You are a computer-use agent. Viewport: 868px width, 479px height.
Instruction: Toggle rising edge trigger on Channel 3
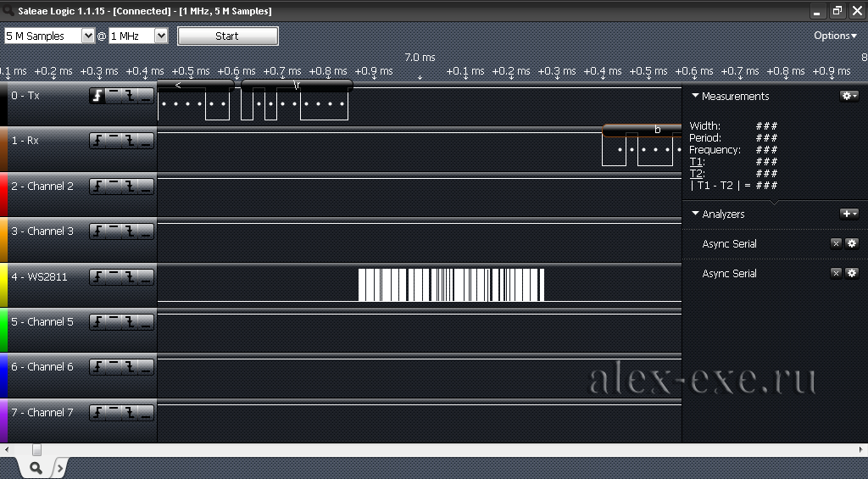pyautogui.click(x=97, y=231)
